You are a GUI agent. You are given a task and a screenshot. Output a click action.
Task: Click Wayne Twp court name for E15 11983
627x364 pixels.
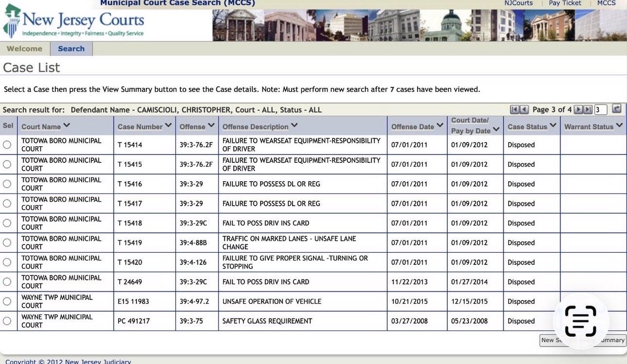tap(57, 301)
